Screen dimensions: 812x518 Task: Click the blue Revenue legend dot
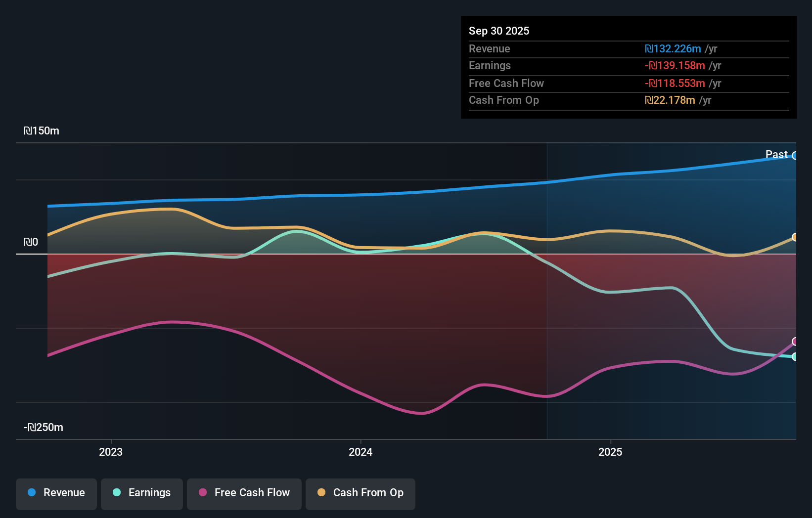point(31,493)
